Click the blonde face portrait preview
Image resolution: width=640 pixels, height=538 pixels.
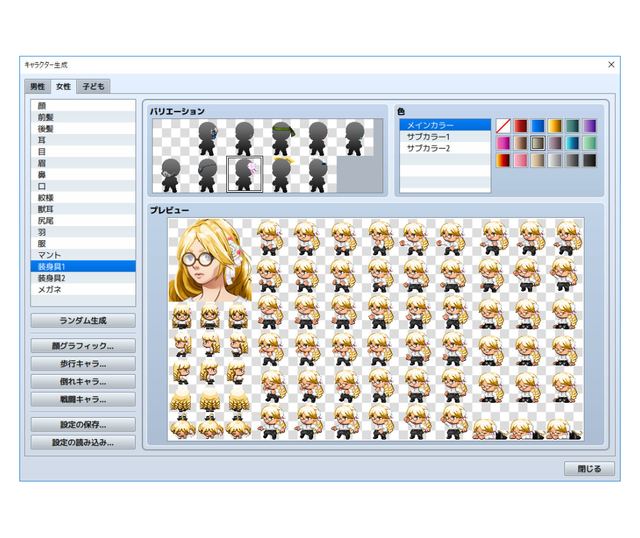coord(210,260)
